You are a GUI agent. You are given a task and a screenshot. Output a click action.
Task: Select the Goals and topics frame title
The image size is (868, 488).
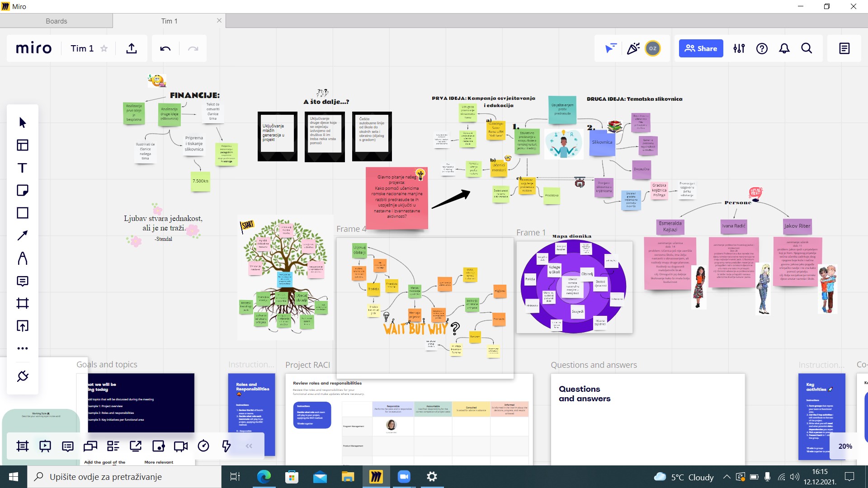coord(107,364)
